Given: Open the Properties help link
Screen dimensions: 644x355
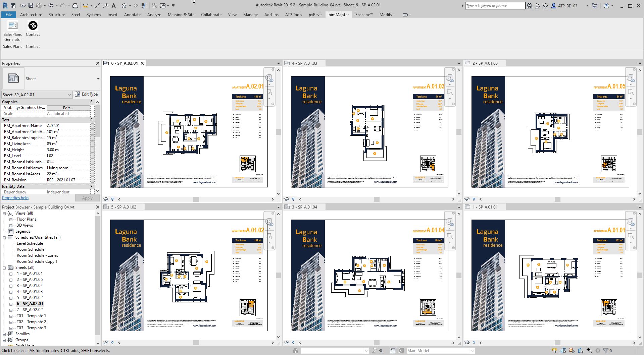Looking at the screenshot, I should point(15,198).
